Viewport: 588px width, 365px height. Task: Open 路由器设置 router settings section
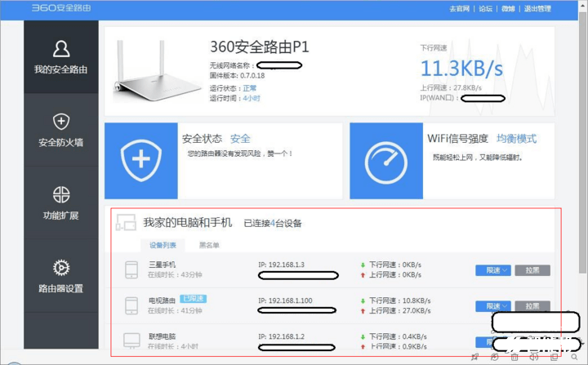coord(60,276)
